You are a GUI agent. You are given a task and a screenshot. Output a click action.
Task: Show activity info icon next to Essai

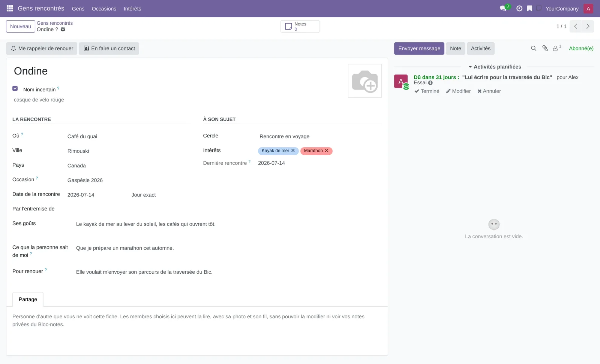click(x=430, y=83)
